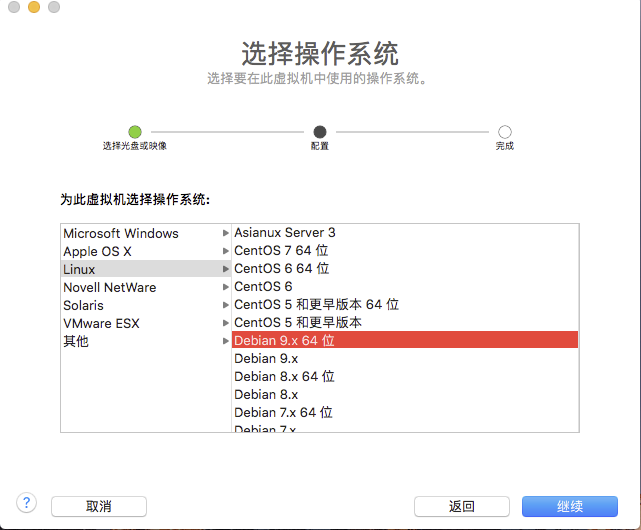Expand arrow next to VMware ESX
This screenshot has width=641, height=530.
[225, 323]
